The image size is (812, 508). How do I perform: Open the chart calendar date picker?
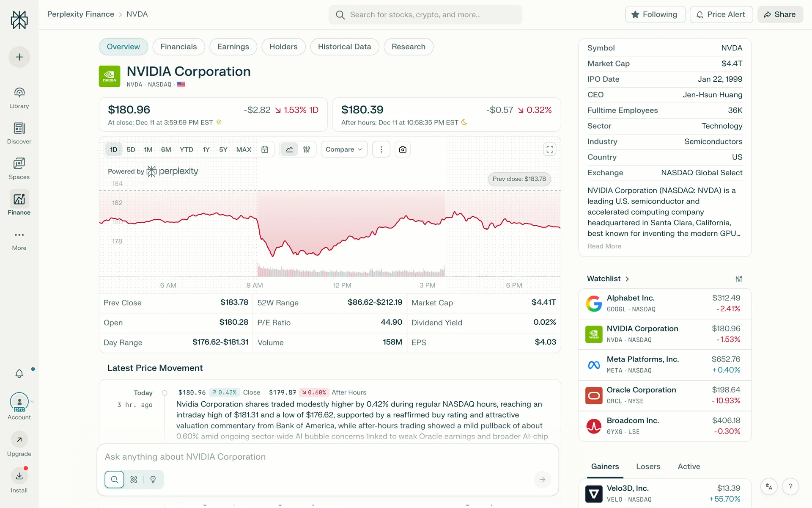point(265,149)
